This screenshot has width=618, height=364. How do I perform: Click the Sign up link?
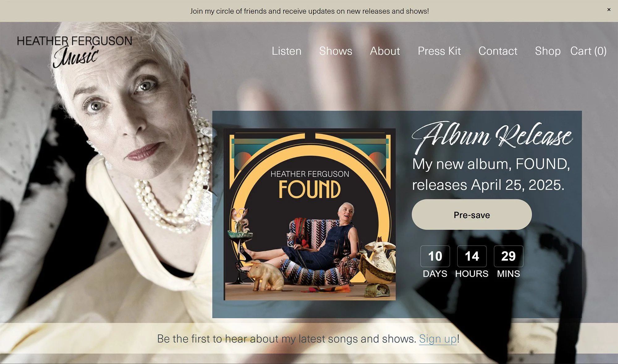pyautogui.click(x=438, y=339)
